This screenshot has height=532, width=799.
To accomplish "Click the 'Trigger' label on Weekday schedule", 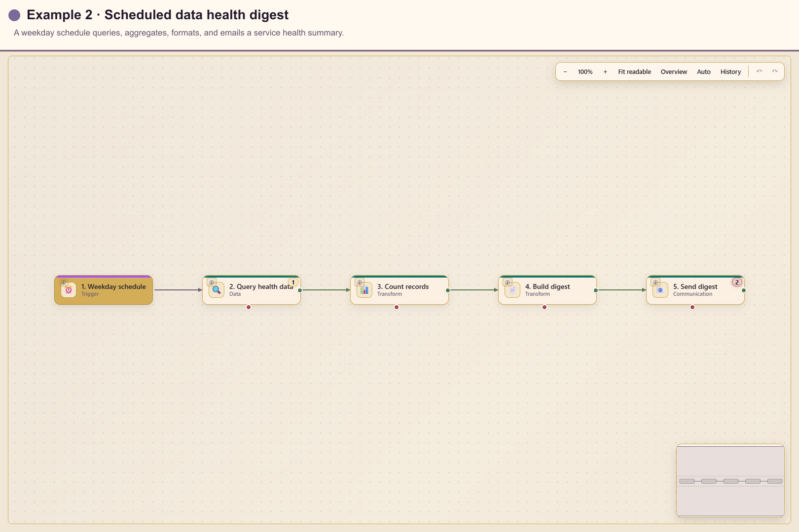I will click(x=90, y=294).
